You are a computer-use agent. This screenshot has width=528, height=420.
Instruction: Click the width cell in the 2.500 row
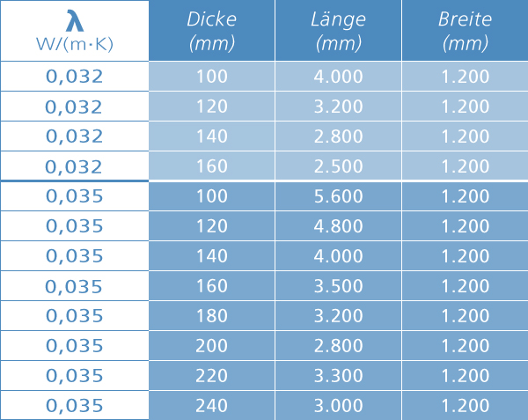tap(465, 166)
